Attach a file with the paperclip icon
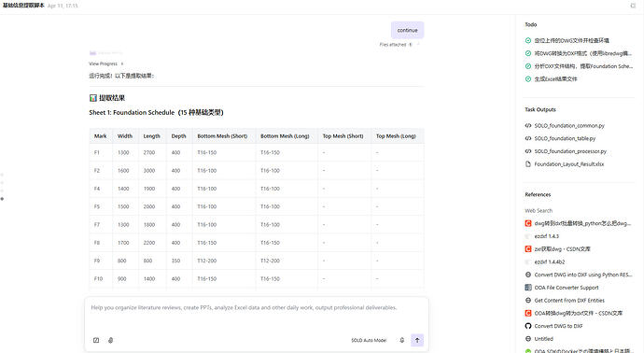The width and height of the screenshot is (644, 353). click(x=110, y=340)
